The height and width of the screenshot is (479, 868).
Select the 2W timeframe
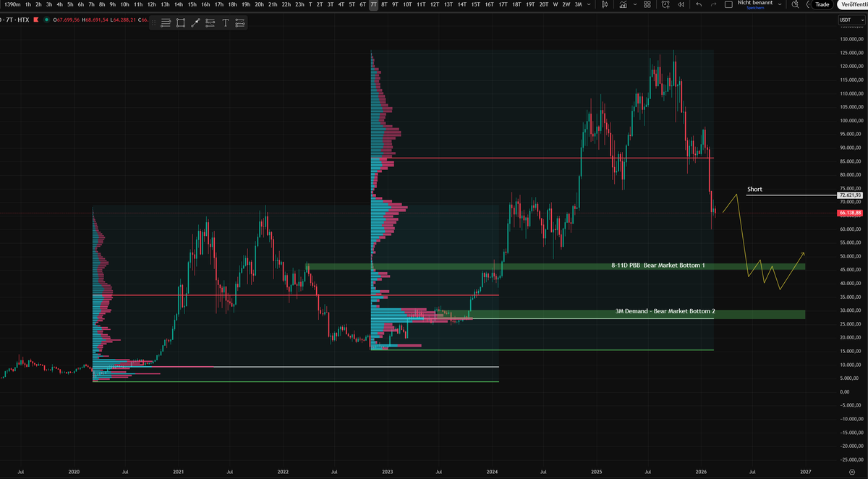566,4
